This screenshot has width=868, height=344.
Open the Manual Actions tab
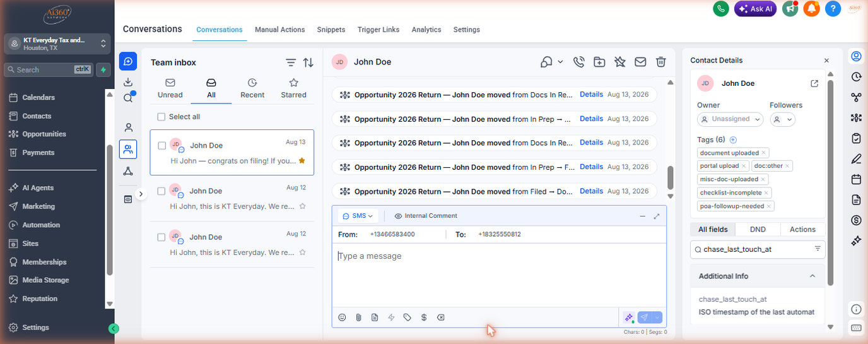280,30
